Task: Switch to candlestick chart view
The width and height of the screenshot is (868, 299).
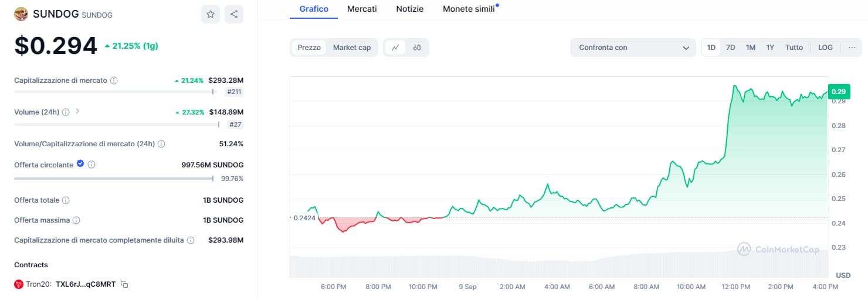Action: pyautogui.click(x=417, y=48)
